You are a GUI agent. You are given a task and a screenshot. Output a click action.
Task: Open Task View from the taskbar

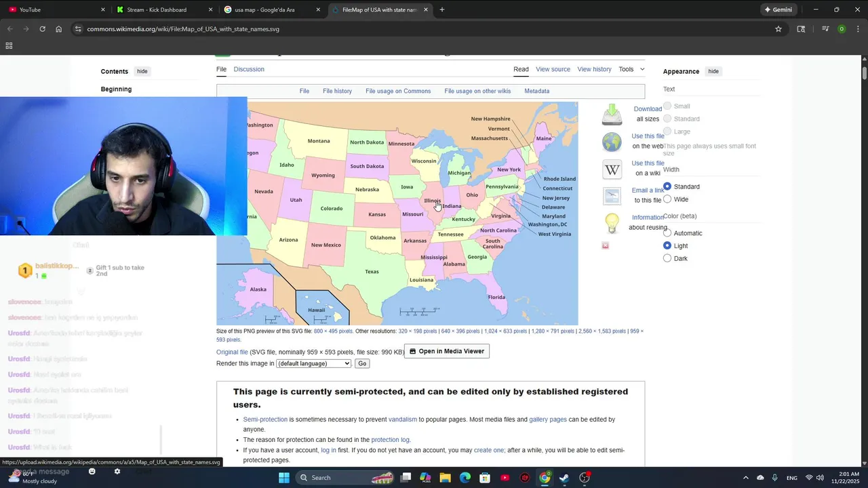[x=406, y=478]
